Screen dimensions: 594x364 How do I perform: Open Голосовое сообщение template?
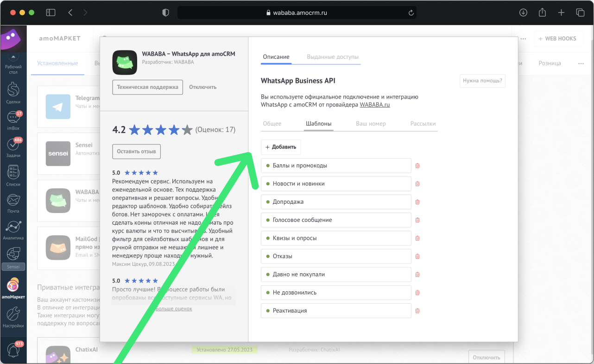pyautogui.click(x=336, y=220)
